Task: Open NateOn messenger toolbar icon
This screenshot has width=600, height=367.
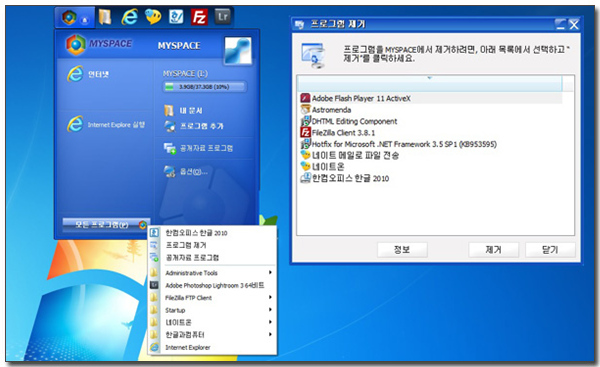Action: 153,16
